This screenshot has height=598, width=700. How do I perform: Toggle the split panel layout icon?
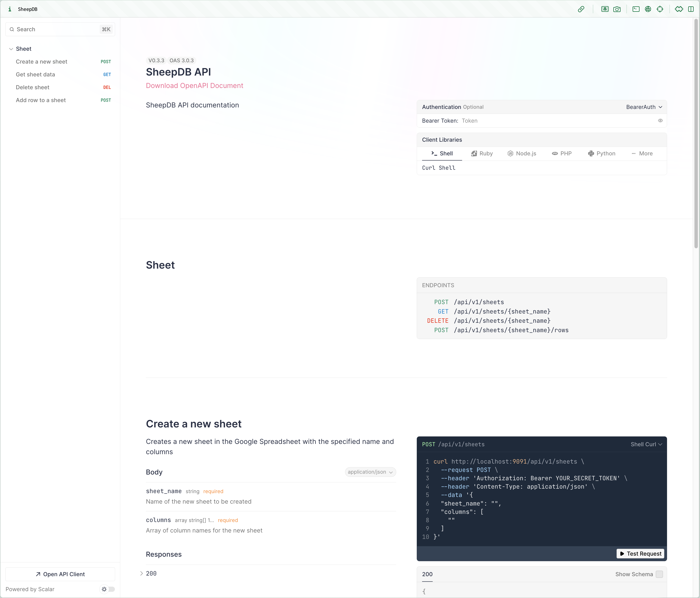[691, 9]
